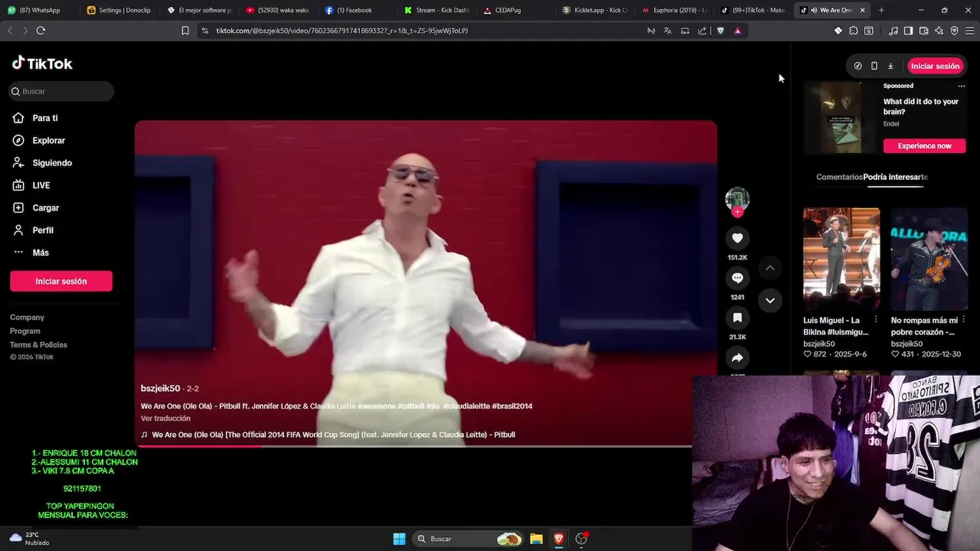Open options menu for Luis Miguel video

(x=876, y=320)
